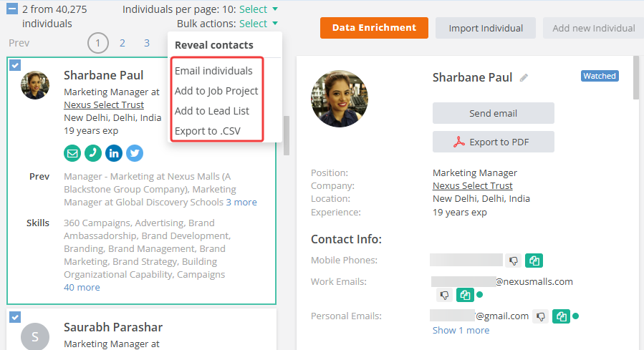This screenshot has height=350, width=644.
Task: Open the Individuals per page Select dropdown
Action: [x=258, y=9]
